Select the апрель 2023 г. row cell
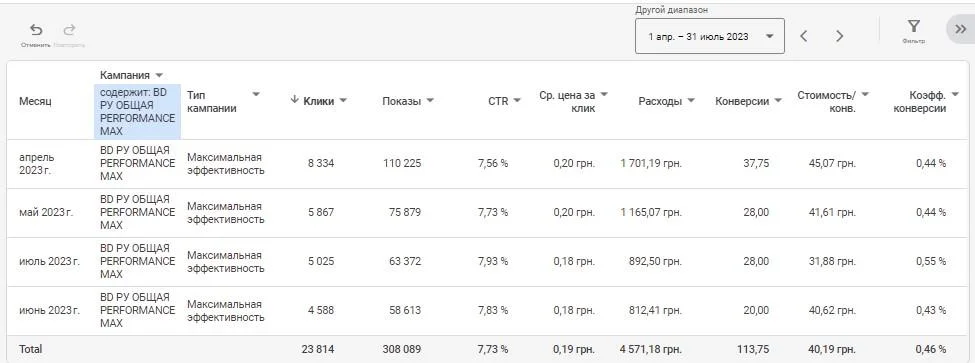 coord(37,163)
